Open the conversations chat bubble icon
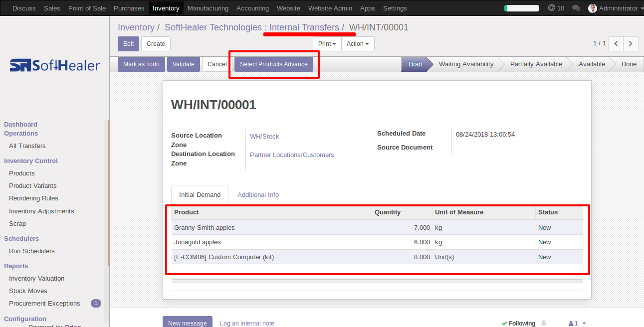 point(576,8)
